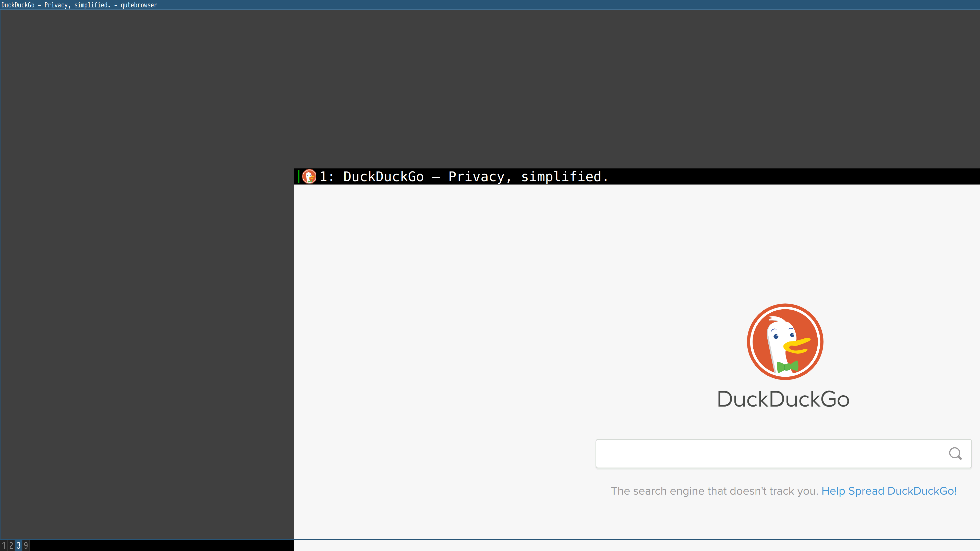Click the green loading indicator on the tab
The width and height of the screenshot is (980, 551).
[x=299, y=176]
